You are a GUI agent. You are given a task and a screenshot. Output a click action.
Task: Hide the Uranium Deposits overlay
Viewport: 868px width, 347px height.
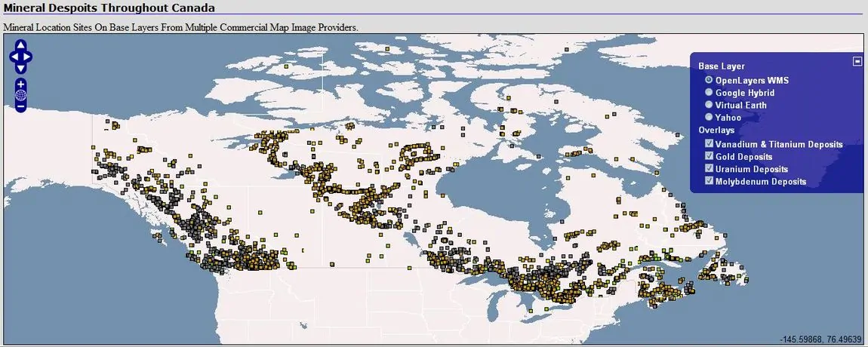pos(709,168)
